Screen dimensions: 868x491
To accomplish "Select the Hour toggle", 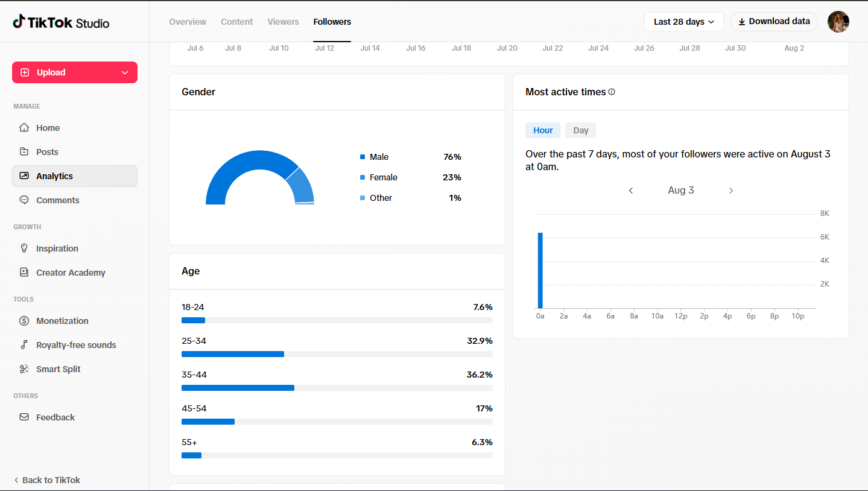I will click(x=543, y=130).
